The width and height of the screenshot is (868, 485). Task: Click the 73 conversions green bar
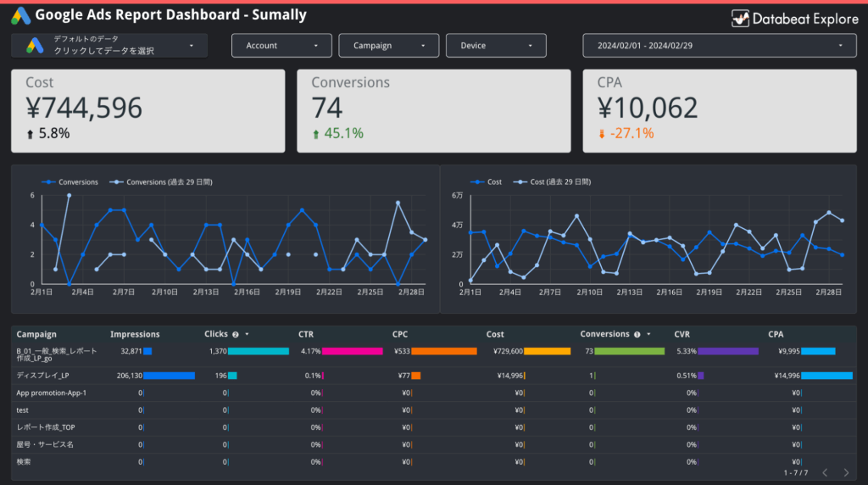[630, 351]
